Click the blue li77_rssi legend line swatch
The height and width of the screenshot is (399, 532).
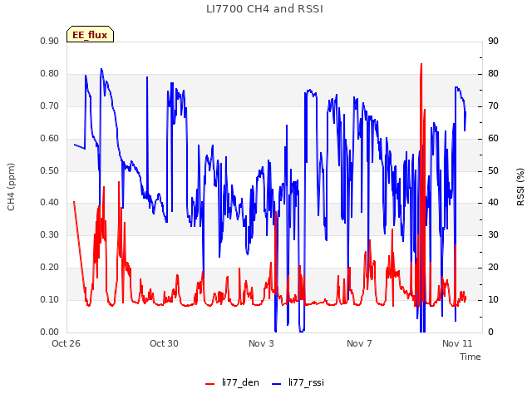277,384
